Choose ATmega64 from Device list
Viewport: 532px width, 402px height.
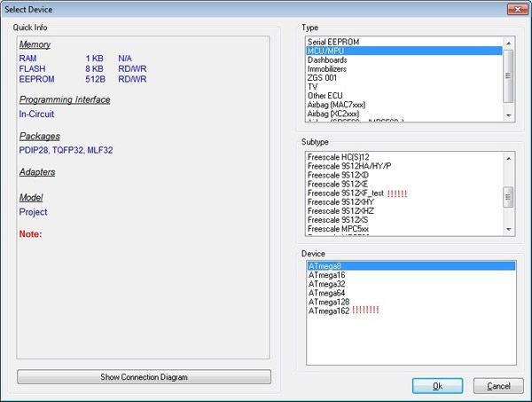(x=327, y=294)
